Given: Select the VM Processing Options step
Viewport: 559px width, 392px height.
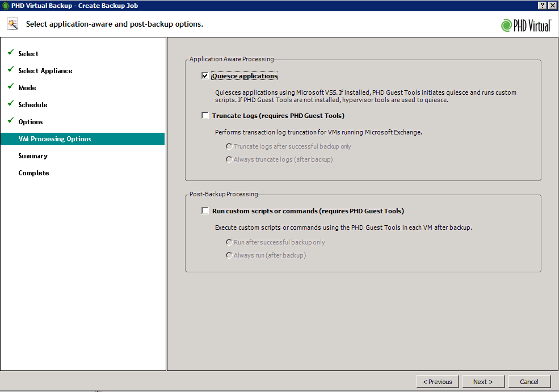Looking at the screenshot, I should click(x=83, y=139).
